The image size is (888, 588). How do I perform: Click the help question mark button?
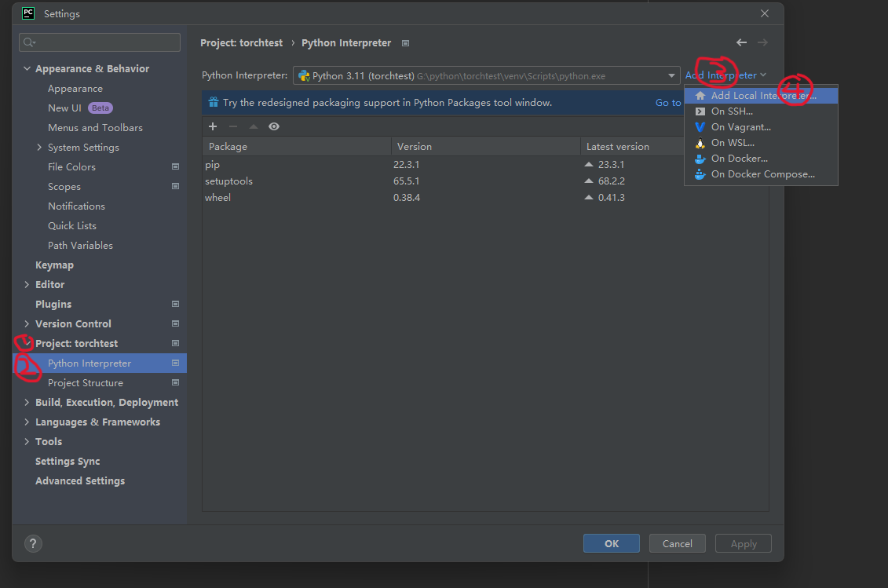click(x=33, y=544)
